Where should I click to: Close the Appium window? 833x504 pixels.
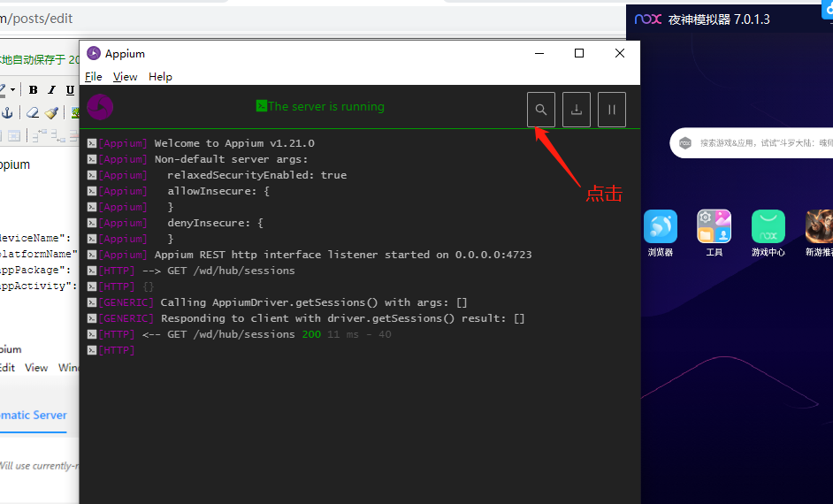(x=619, y=53)
